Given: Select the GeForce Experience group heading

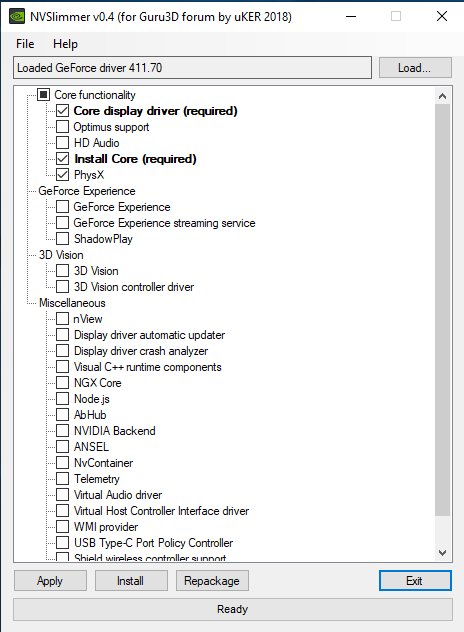Looking at the screenshot, I should 87,191.
